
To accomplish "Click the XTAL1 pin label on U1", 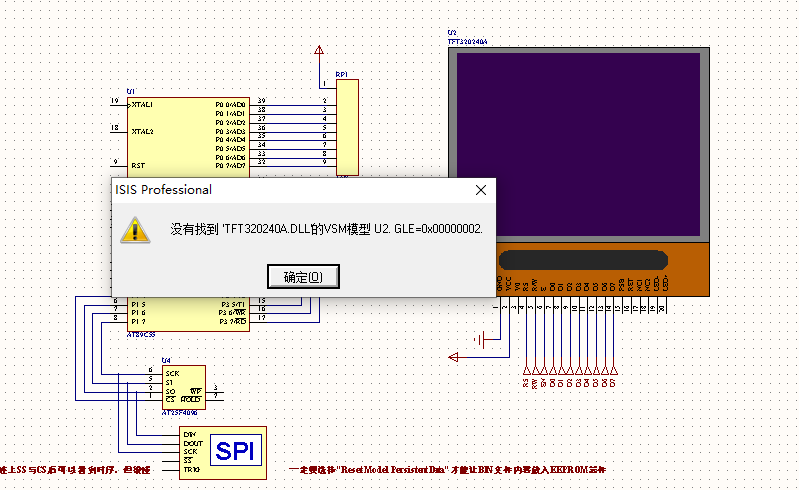I will [142, 105].
